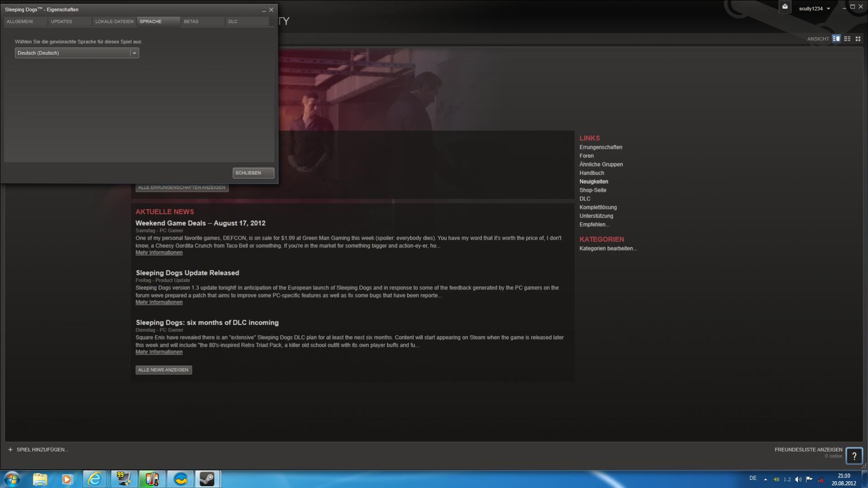The height and width of the screenshot is (488, 868).
Task: Open the Action Center flag icon
Action: [x=809, y=479]
